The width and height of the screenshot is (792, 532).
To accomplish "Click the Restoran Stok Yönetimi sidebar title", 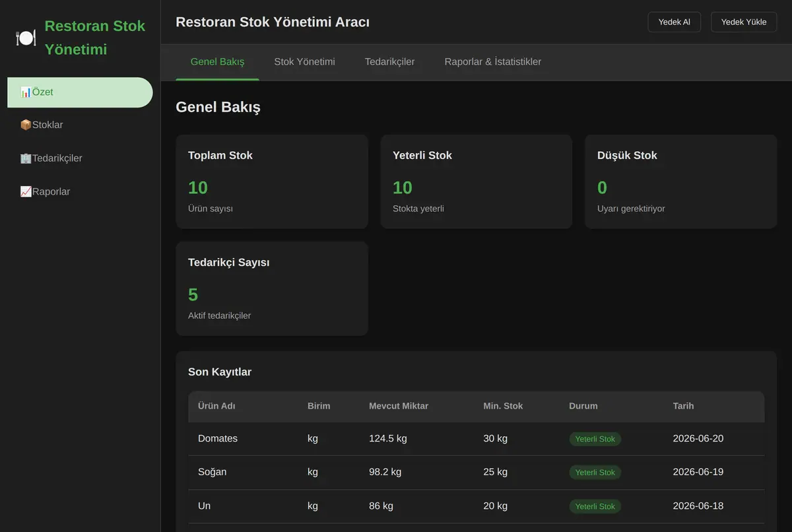I will pyautogui.click(x=95, y=38).
